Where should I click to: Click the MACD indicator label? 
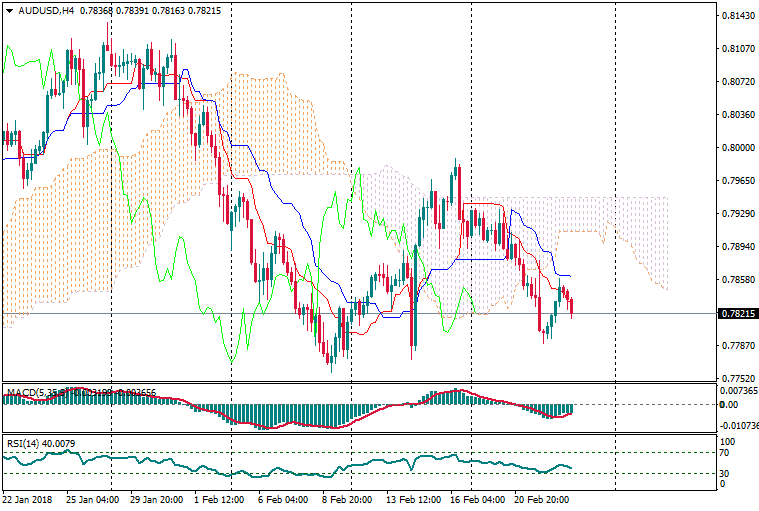(x=22, y=391)
